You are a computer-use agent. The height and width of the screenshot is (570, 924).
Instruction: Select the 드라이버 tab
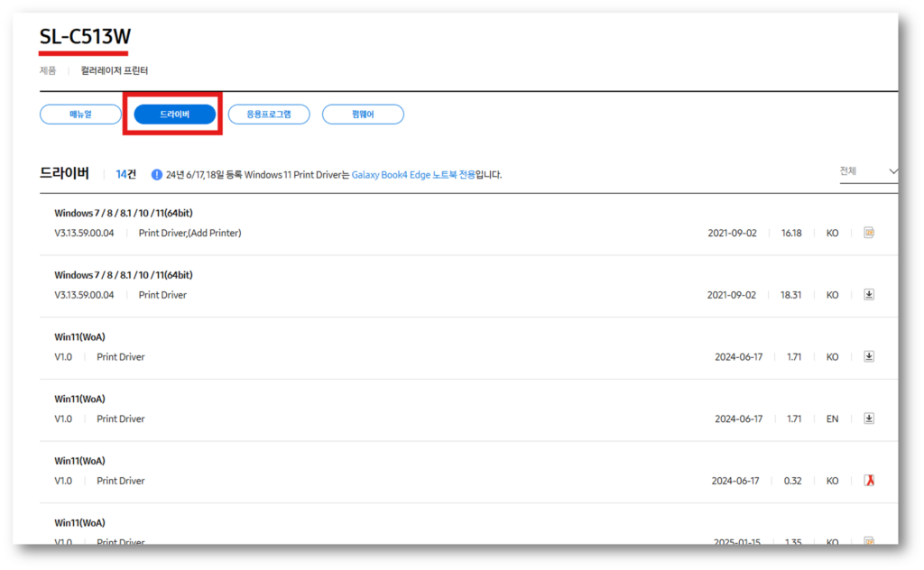point(174,115)
